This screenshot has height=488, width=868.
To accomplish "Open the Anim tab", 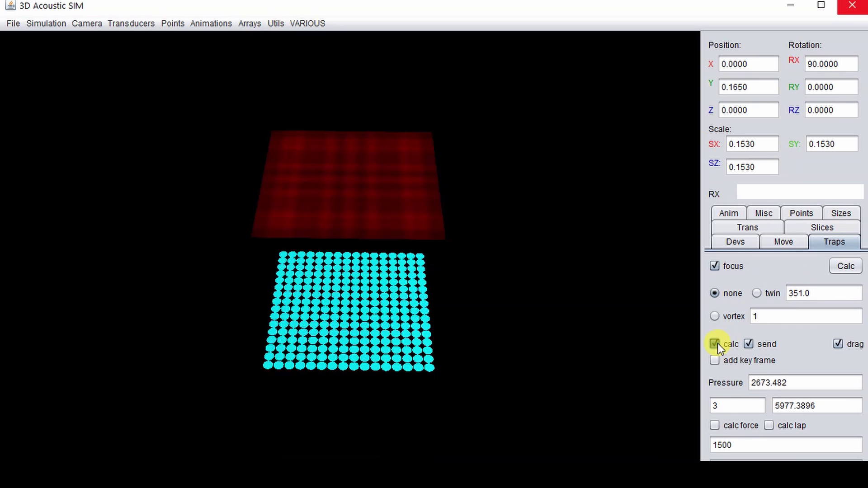I will 728,213.
